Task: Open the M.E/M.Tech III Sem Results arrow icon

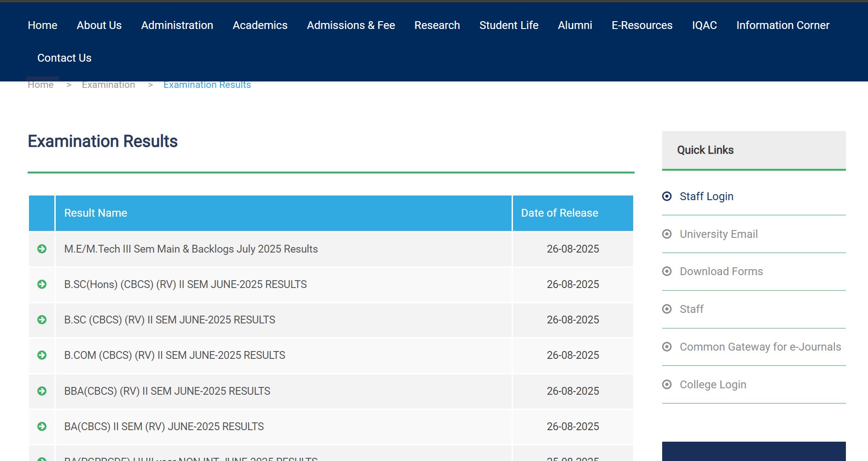Action: 42,249
